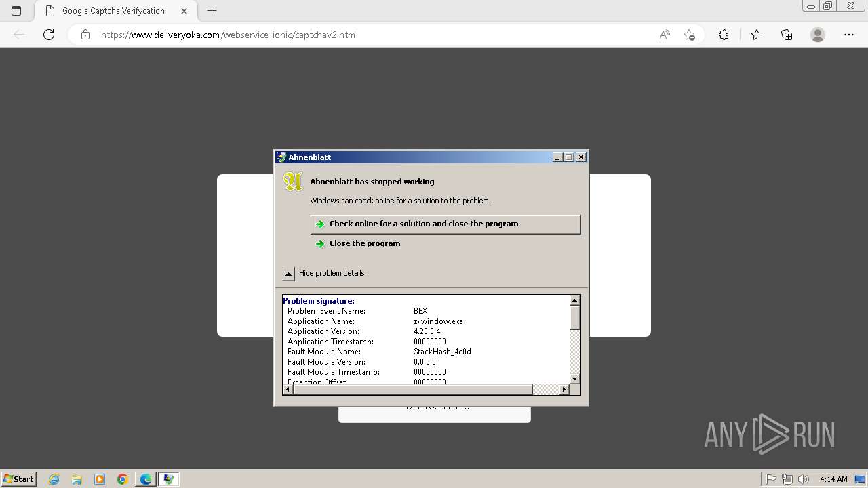Check online for a solution and close program
This screenshot has width=868, height=488.
[446, 224]
